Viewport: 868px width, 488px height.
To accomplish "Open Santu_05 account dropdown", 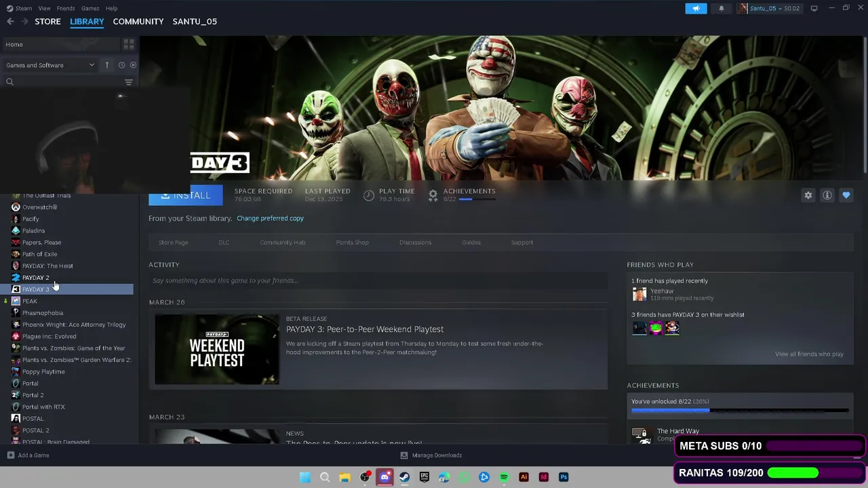I will click(x=769, y=8).
